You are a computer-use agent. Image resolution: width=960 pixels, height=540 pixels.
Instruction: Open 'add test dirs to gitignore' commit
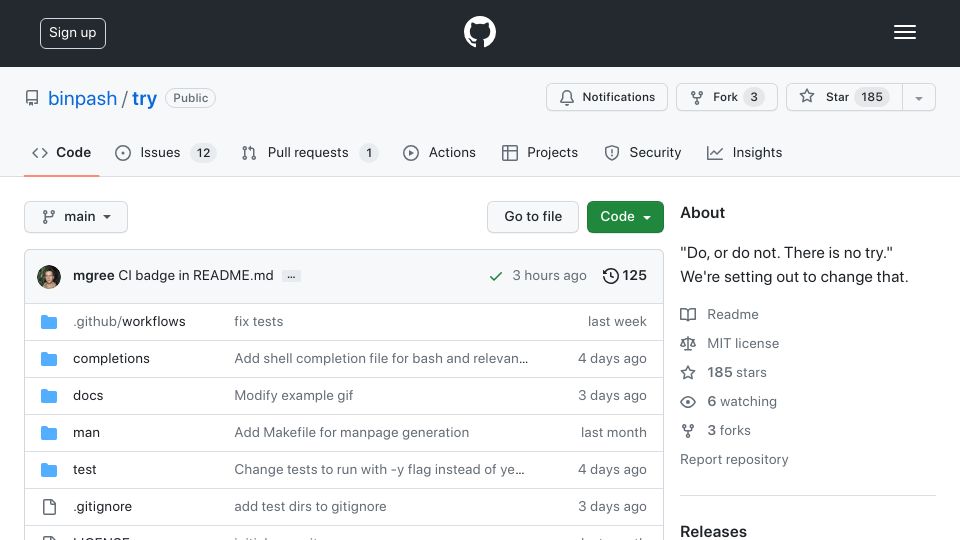(x=310, y=506)
